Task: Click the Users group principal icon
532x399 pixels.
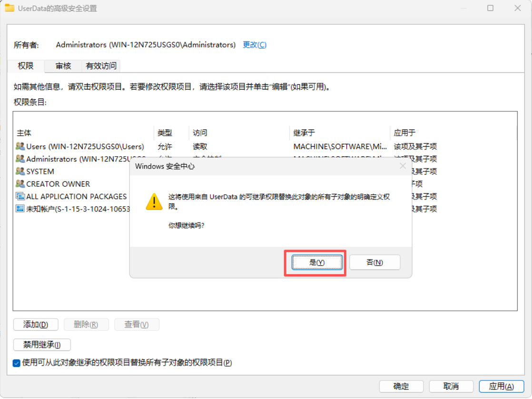Action: pos(20,147)
